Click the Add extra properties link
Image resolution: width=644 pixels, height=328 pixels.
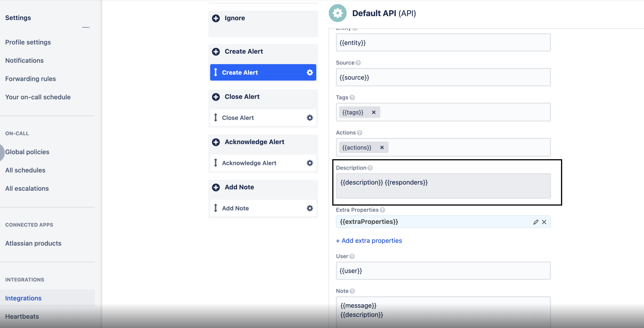point(369,241)
